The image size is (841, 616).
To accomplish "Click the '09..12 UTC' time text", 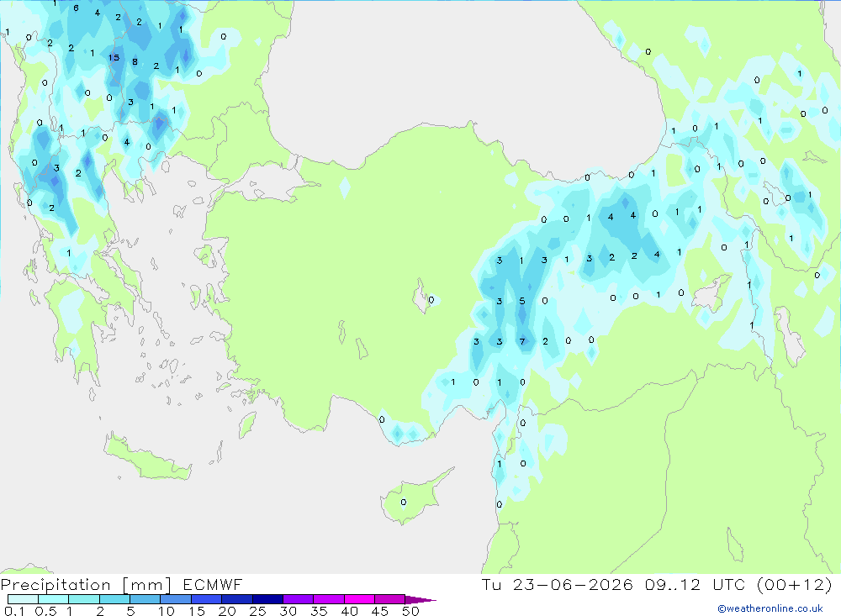I will (696, 584).
